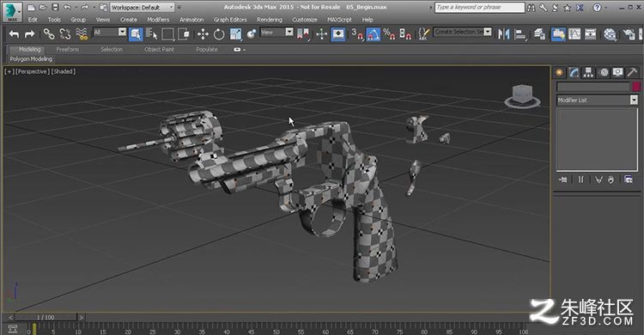Click the Select and Manipulate icon
The image size is (644, 335).
(x=322, y=34)
